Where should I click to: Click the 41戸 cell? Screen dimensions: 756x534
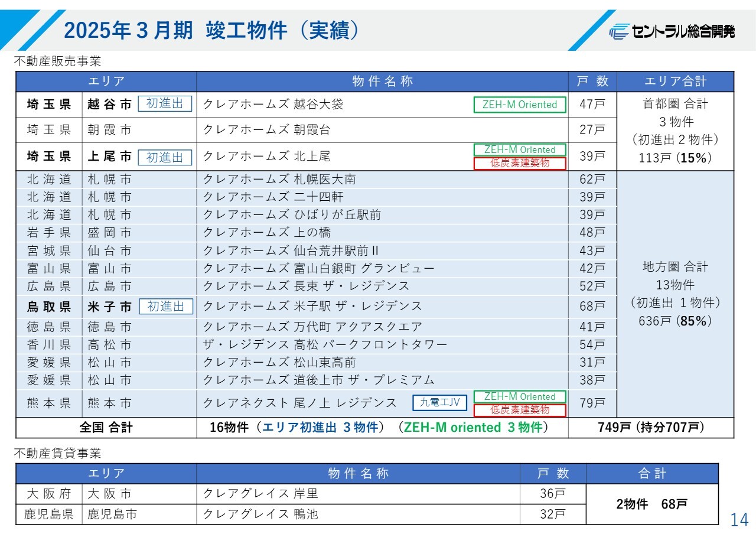pos(592,327)
